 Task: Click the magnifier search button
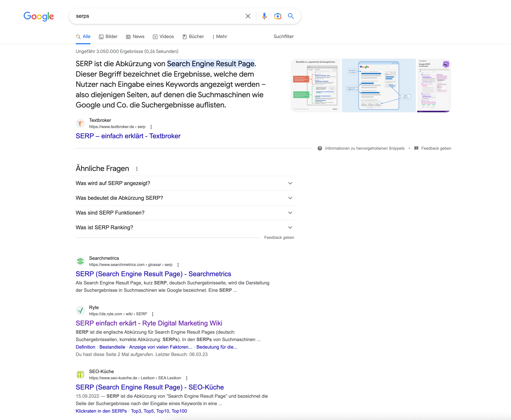tap(291, 16)
